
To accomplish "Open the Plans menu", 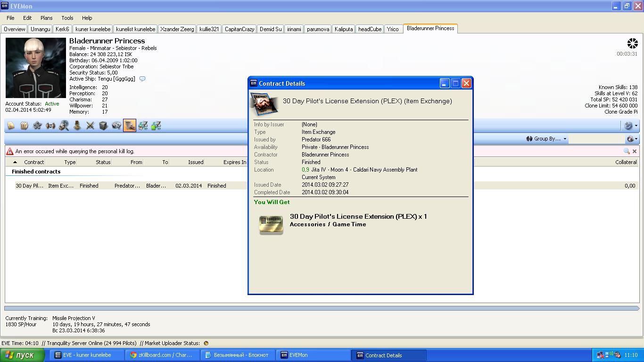I will coord(46,18).
